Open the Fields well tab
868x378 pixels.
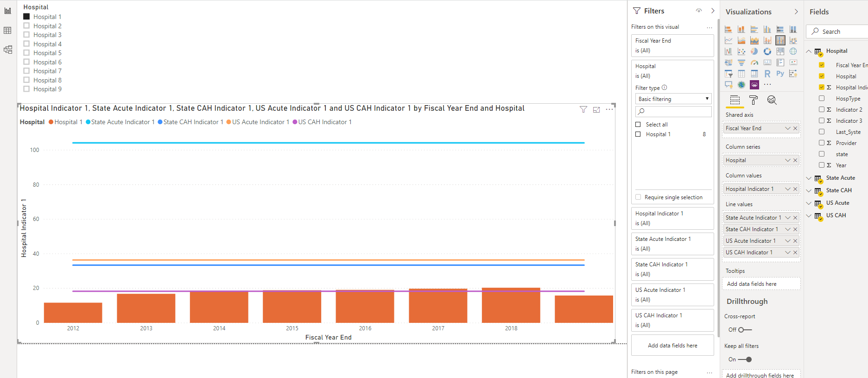tap(735, 100)
